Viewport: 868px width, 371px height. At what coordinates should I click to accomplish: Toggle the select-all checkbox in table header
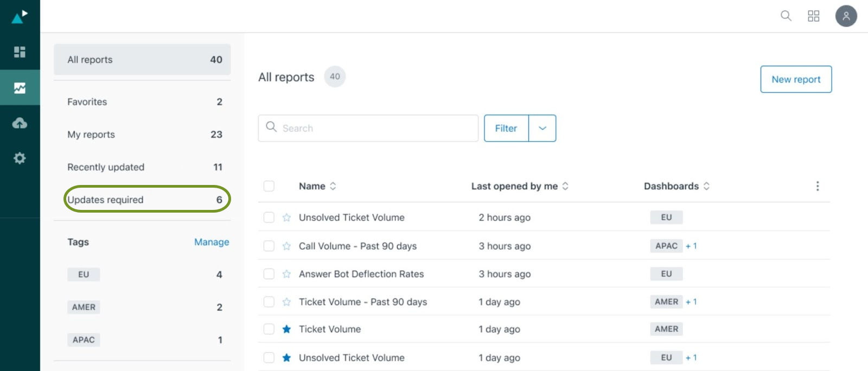(269, 186)
